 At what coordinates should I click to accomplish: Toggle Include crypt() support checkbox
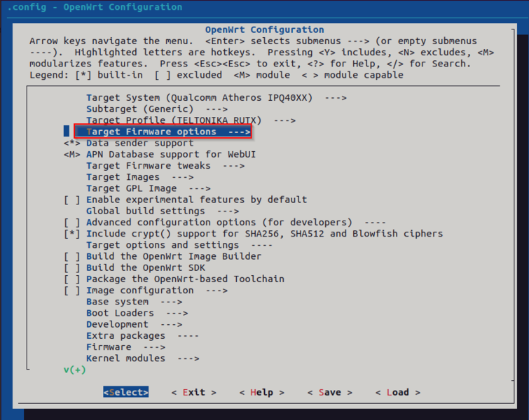pyautogui.click(x=71, y=234)
